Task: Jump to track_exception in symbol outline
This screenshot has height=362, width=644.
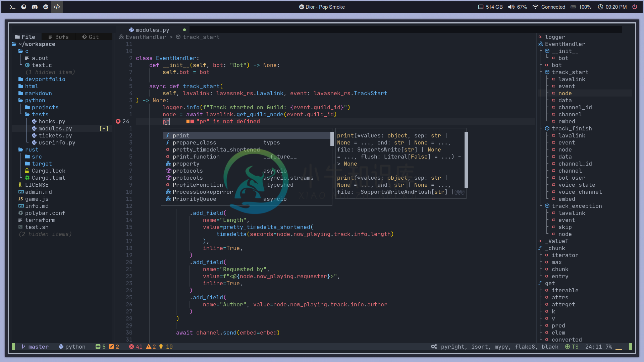Action: (577, 206)
